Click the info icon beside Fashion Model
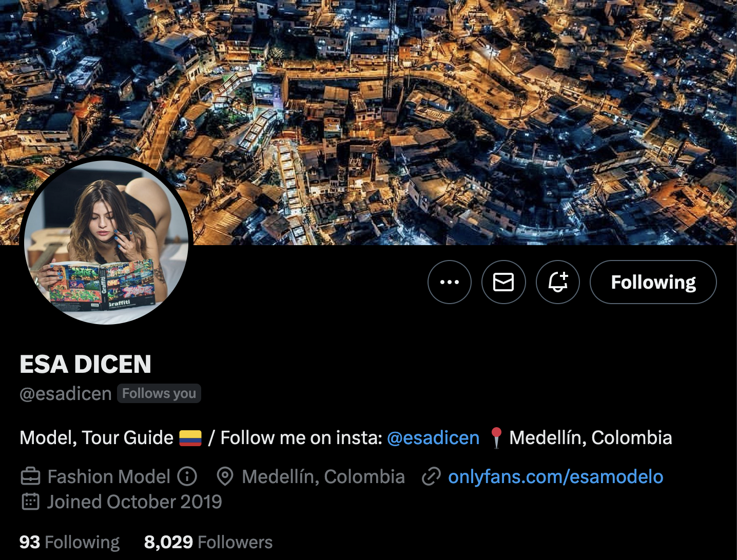This screenshot has height=560, width=737. 187,476
